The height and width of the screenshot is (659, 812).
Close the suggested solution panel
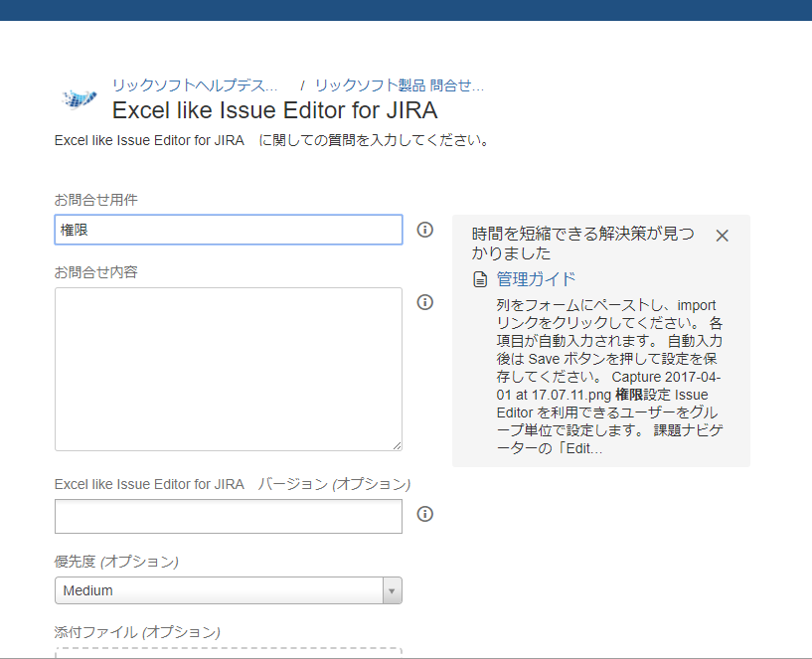pyautogui.click(x=722, y=236)
